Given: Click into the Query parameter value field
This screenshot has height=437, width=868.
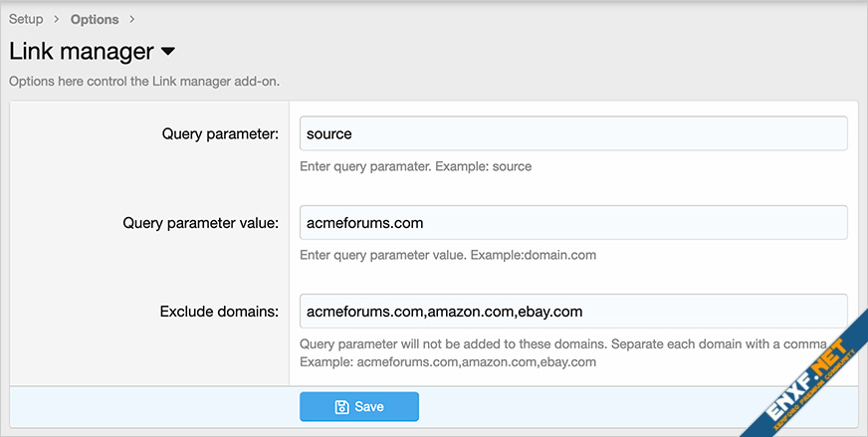Looking at the screenshot, I should pos(572,223).
